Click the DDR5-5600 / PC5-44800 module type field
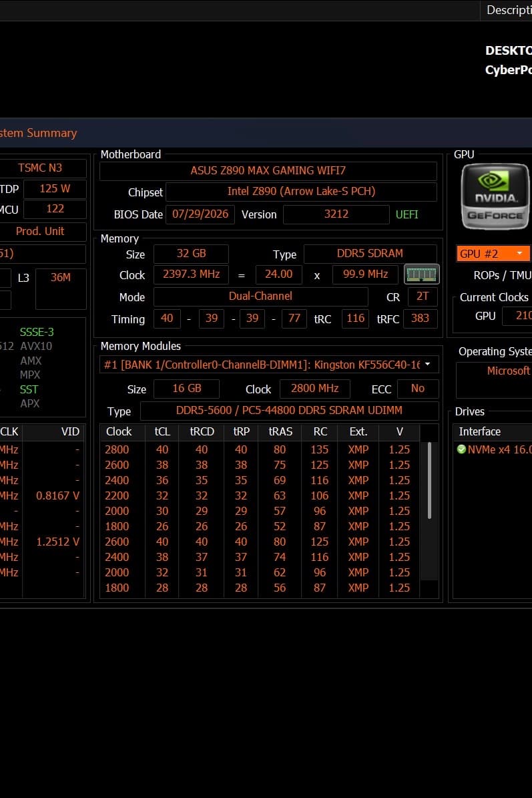 [x=290, y=410]
